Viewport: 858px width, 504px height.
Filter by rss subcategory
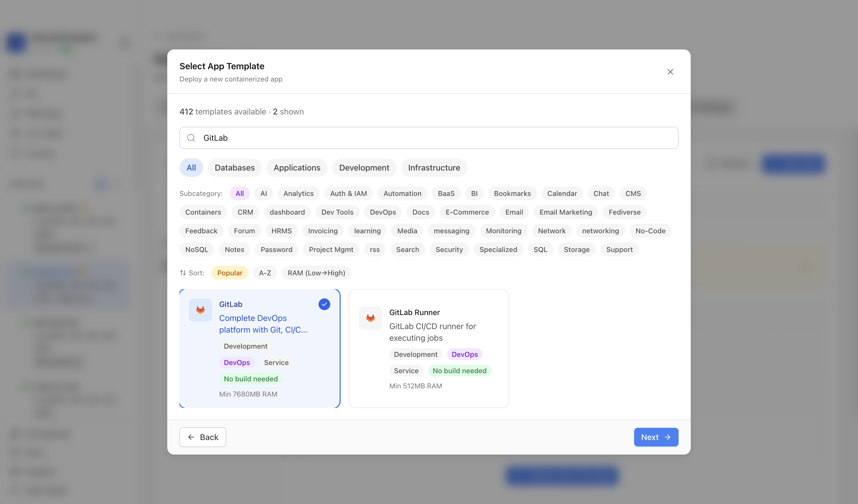coord(375,249)
